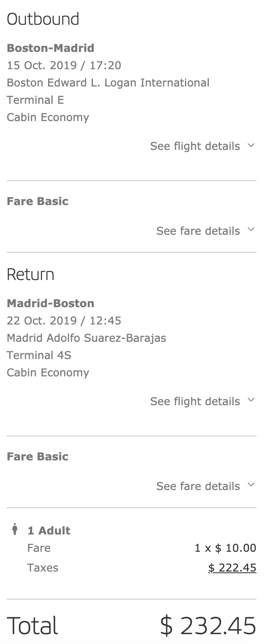The width and height of the screenshot is (268, 644).
Task: Click the Total amount $ 232.45
Action: (x=208, y=625)
